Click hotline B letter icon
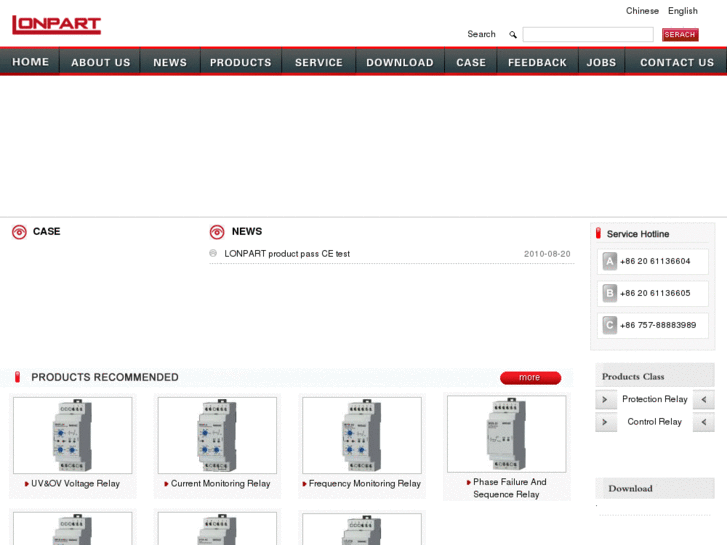 609,294
